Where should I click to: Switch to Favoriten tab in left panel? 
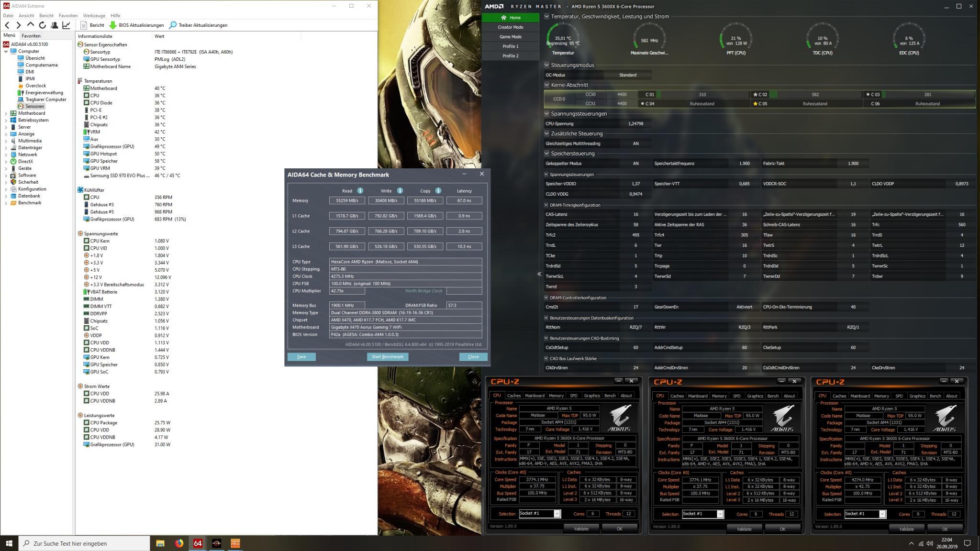31,36
